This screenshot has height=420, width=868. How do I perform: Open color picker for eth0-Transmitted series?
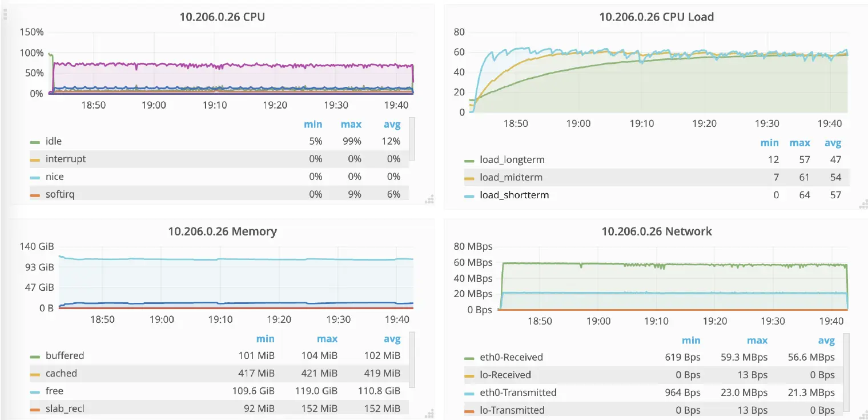(469, 394)
